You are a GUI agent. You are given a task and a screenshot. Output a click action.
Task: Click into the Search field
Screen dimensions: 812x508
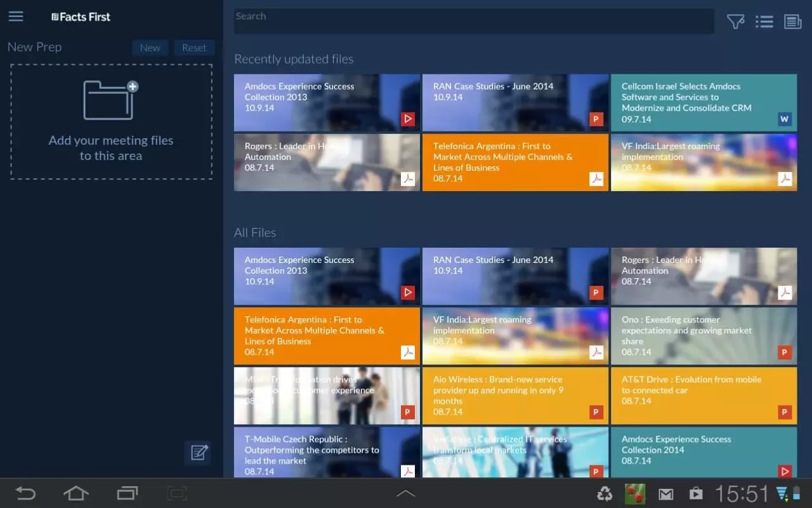pyautogui.click(x=474, y=21)
